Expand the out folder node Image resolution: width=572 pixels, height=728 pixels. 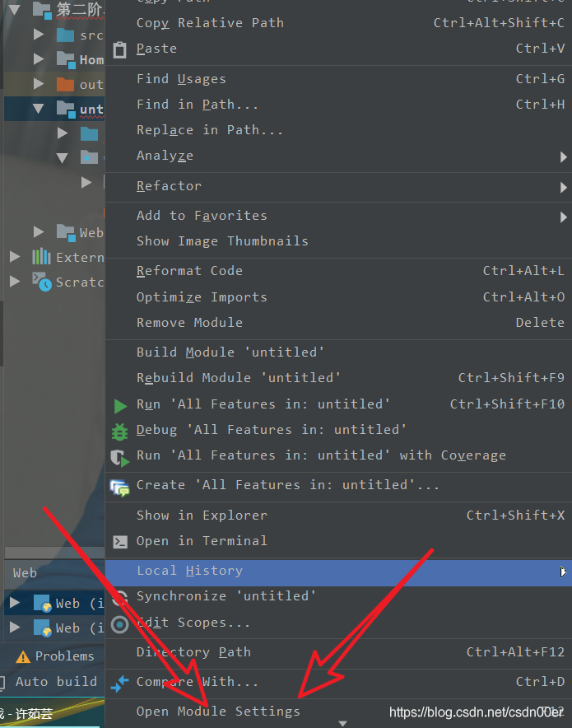[39, 83]
